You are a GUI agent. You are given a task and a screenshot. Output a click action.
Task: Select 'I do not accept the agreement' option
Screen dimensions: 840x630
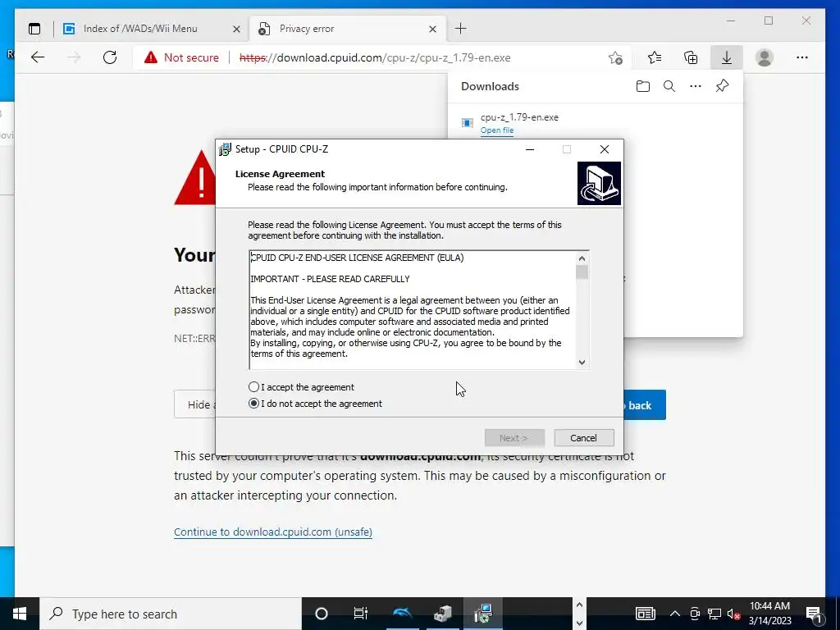(254, 404)
